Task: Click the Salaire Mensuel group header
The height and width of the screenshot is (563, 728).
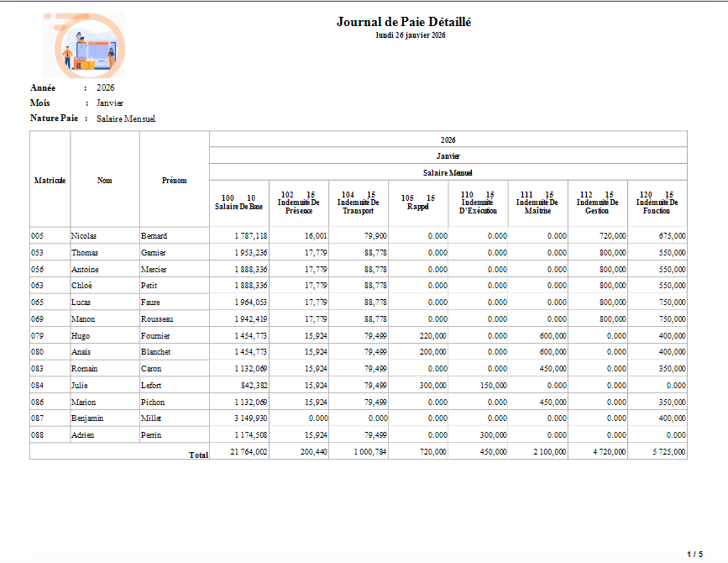Action: tap(448, 173)
